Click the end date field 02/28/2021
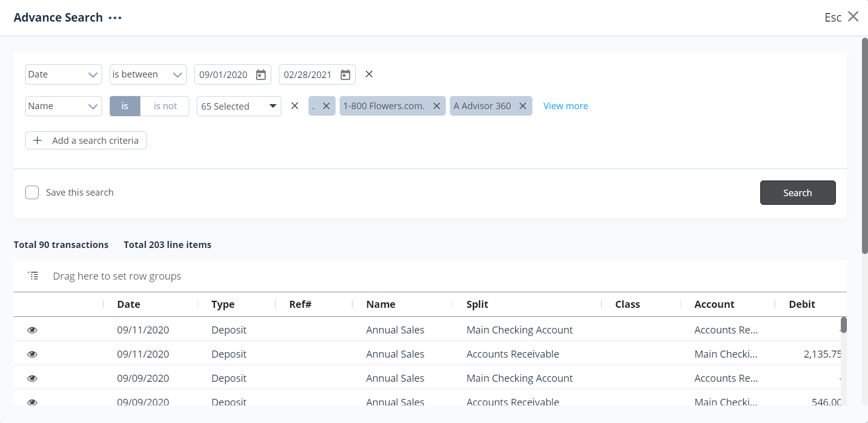 [x=317, y=74]
